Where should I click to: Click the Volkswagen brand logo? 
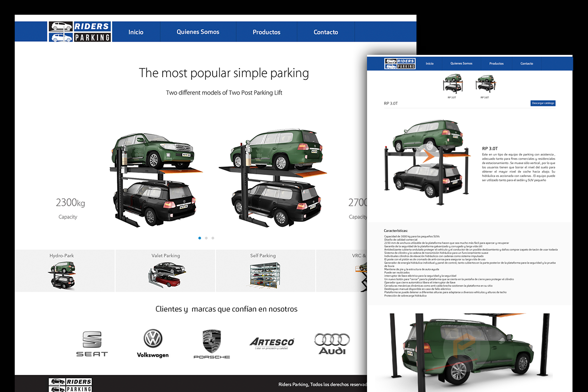[153, 343]
